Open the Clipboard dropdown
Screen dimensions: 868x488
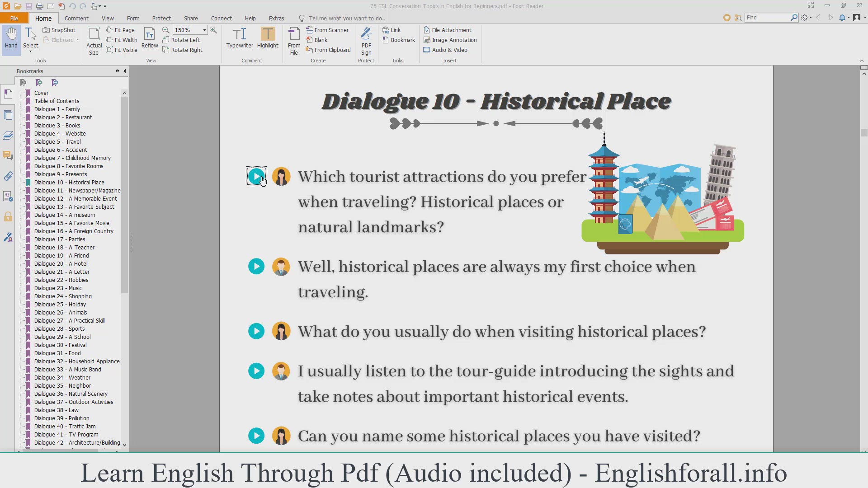77,40
